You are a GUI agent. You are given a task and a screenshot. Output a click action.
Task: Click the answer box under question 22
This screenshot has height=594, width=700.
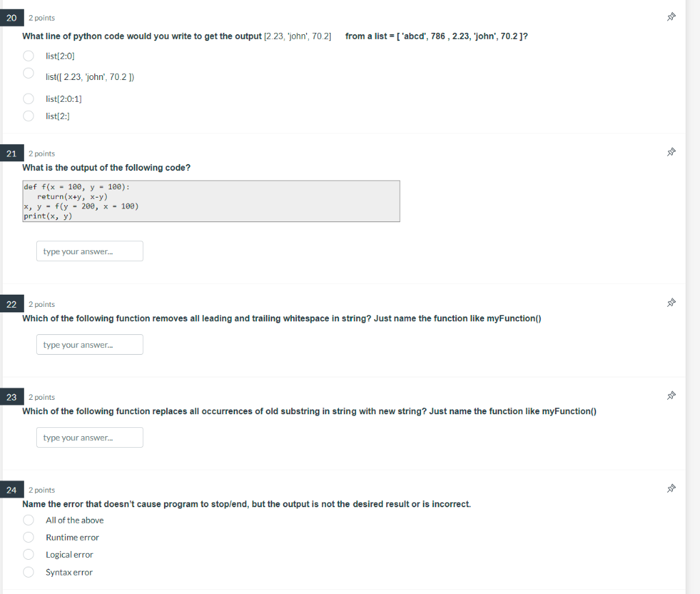[90, 345]
